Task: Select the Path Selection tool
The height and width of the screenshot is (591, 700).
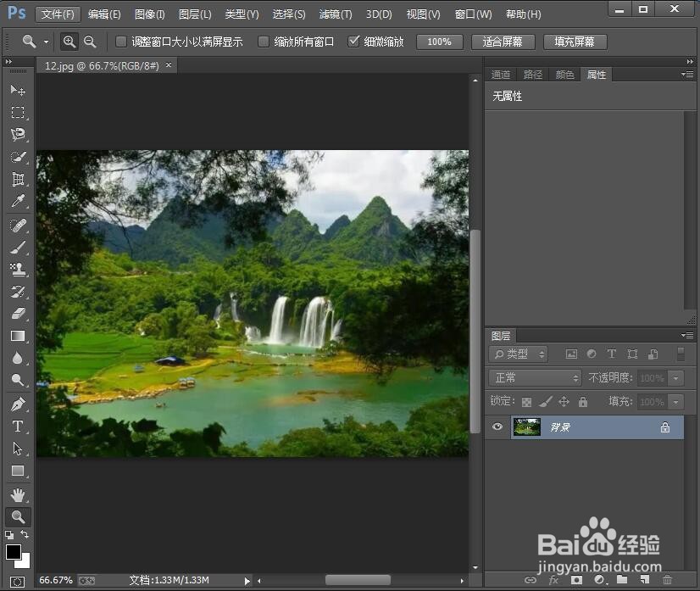Action: tap(18, 449)
